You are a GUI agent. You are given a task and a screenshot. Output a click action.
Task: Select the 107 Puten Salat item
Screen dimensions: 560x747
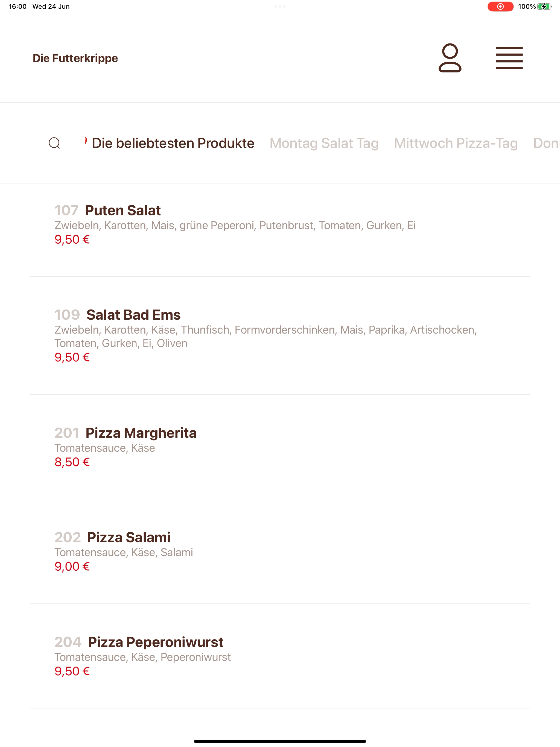click(280, 230)
